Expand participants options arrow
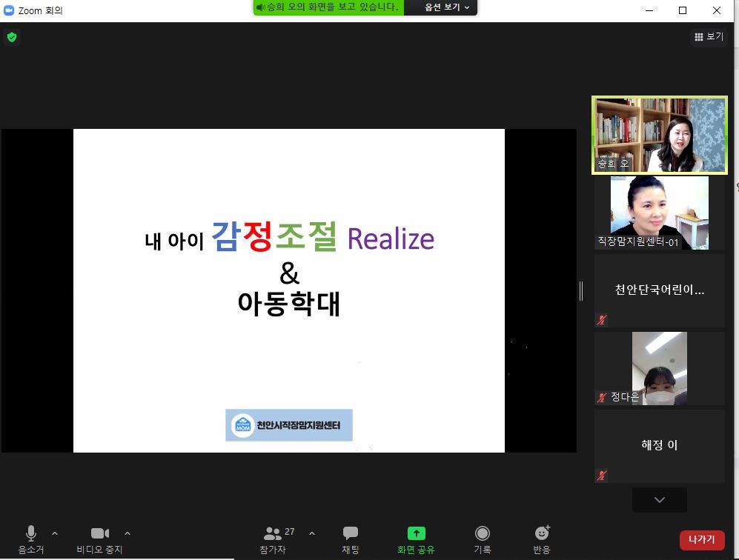 click(311, 533)
